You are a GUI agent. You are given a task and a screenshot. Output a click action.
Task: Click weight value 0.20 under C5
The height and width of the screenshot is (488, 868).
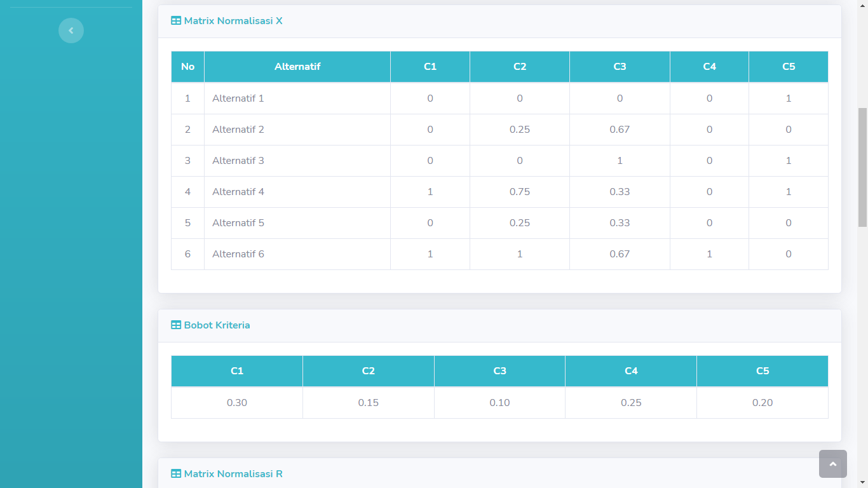(x=763, y=403)
